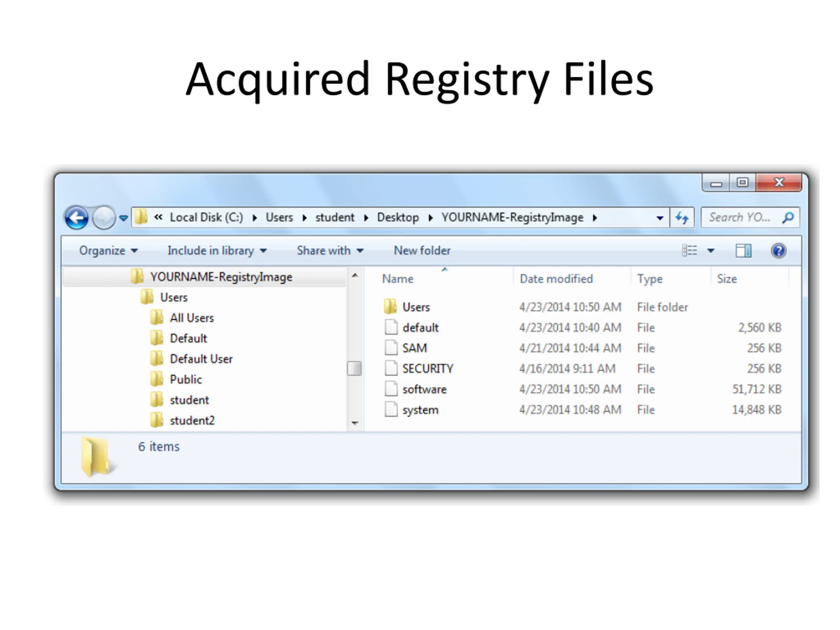Image resolution: width=840 pixels, height=630 pixels.
Task: Sort by Date modified column header
Action: click(556, 279)
